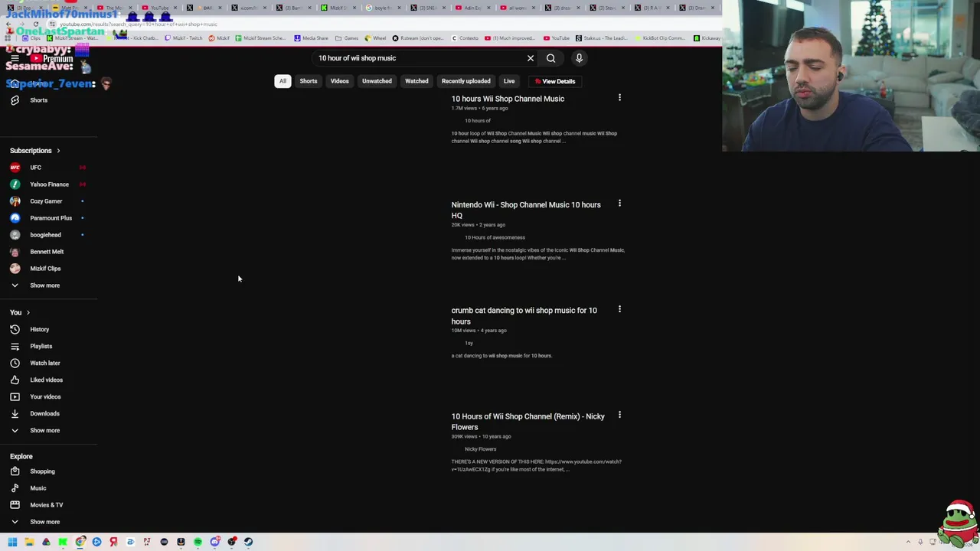Viewport: 980px width, 551px height.
Task: Open Paramount Plus subscription
Action: (x=49, y=218)
